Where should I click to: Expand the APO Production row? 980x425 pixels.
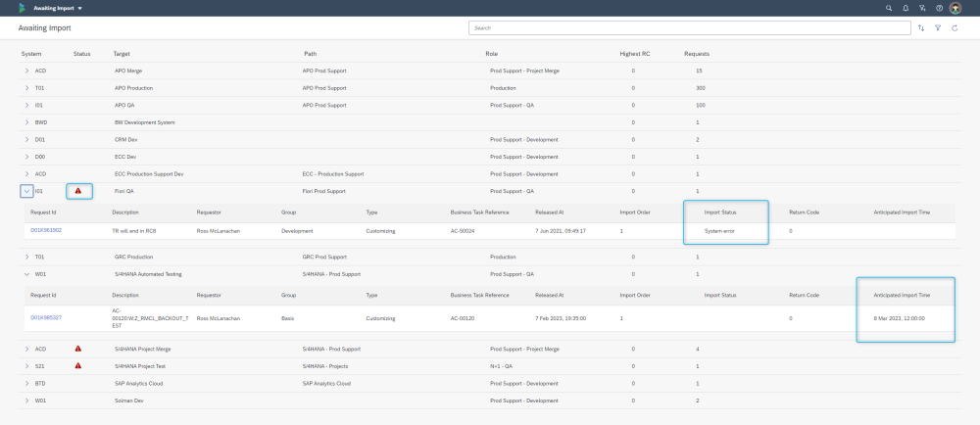click(x=26, y=88)
